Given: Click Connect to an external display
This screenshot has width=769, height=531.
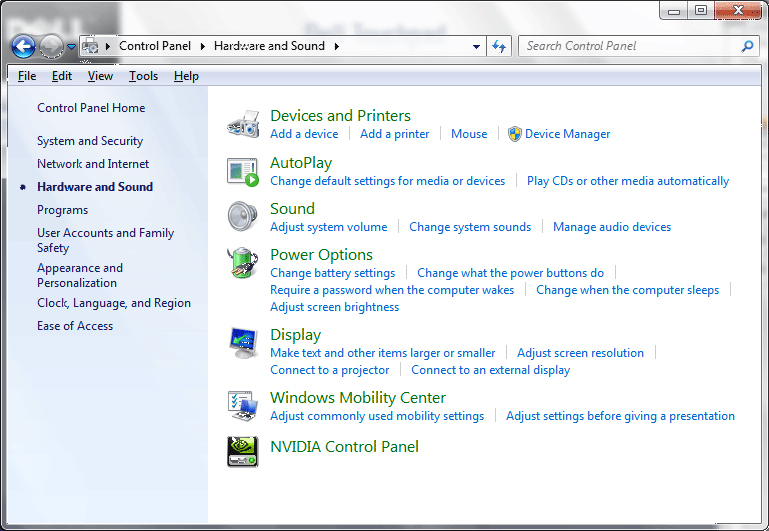Looking at the screenshot, I should coord(491,370).
